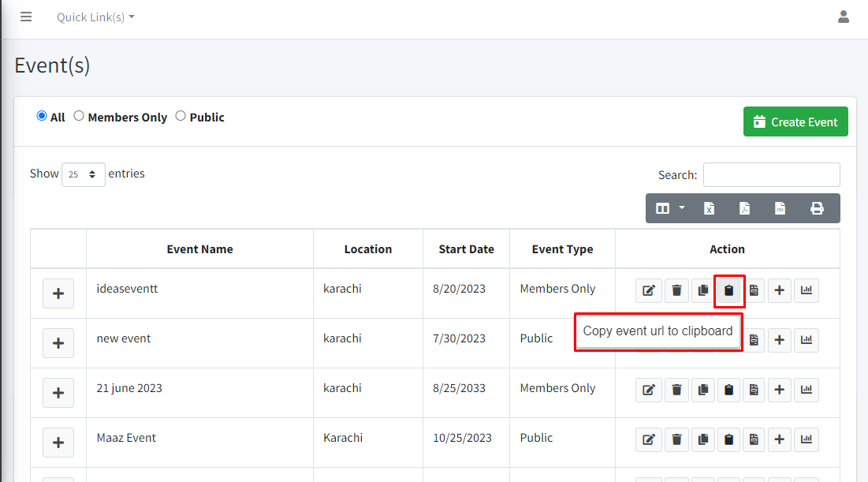
Task: Open the column visibility dropdown
Action: [x=670, y=208]
